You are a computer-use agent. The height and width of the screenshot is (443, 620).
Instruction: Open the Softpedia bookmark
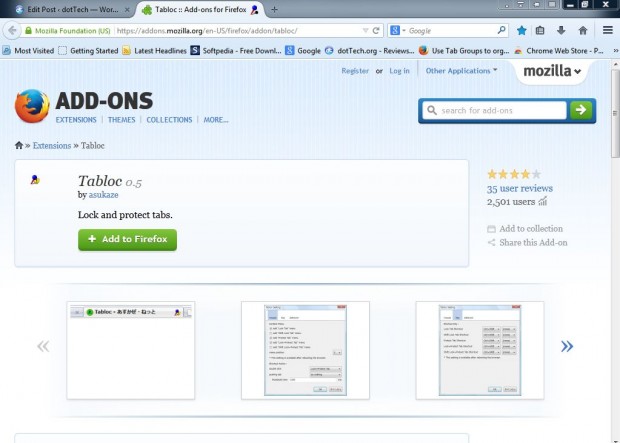click(236, 50)
